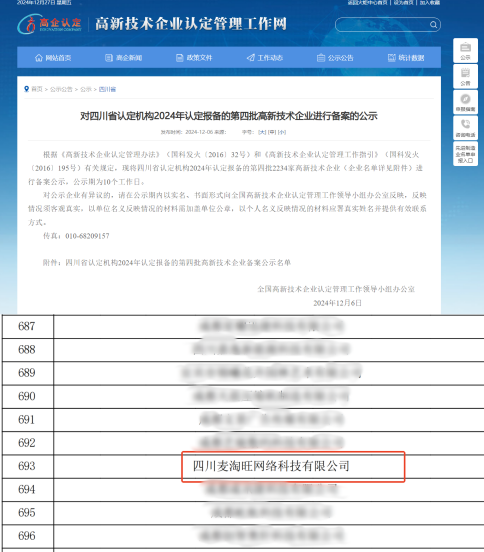484x552 pixels.
Task: Set font size to small [小]
Action: (282, 132)
